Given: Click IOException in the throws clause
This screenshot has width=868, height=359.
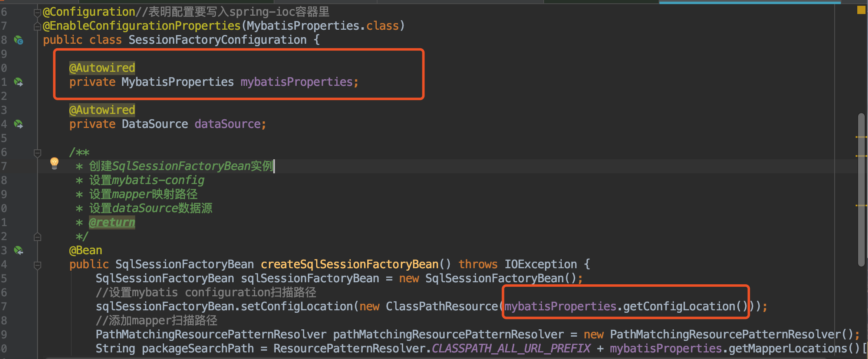Looking at the screenshot, I should pos(541,265).
